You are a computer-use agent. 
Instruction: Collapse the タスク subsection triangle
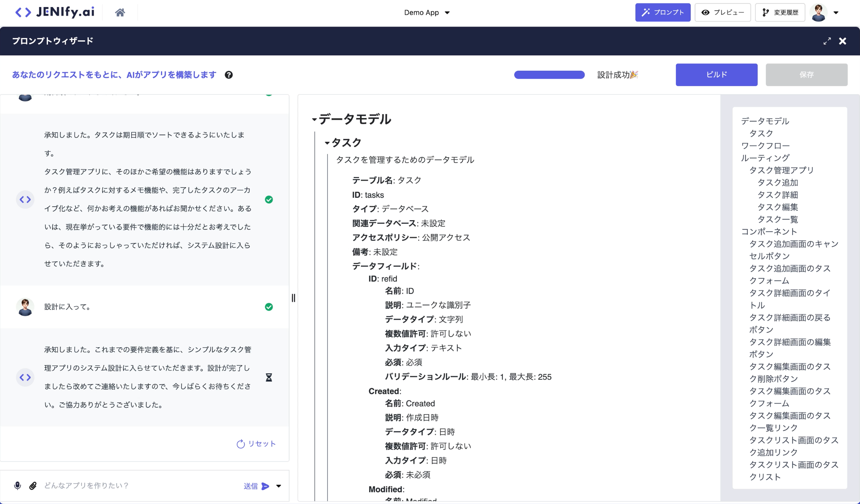pos(327,143)
